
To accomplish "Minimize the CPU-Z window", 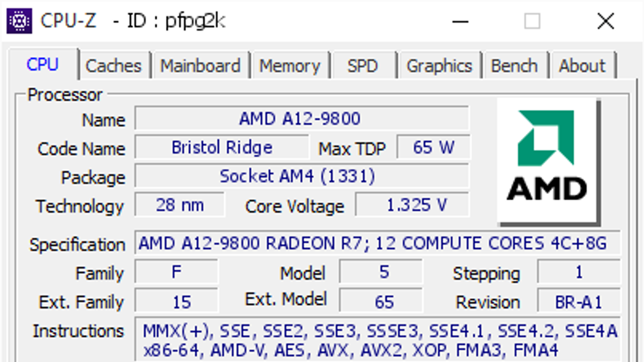I will (460, 21).
